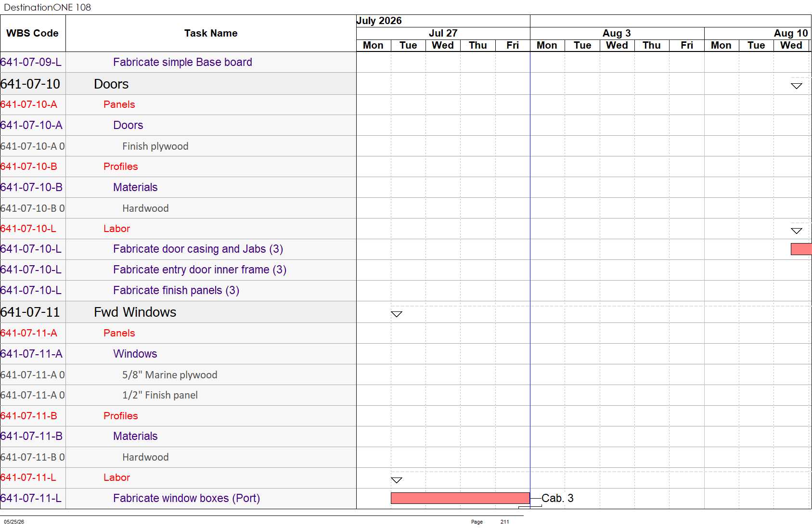Click the 05/25/26 date in footer

14,522
